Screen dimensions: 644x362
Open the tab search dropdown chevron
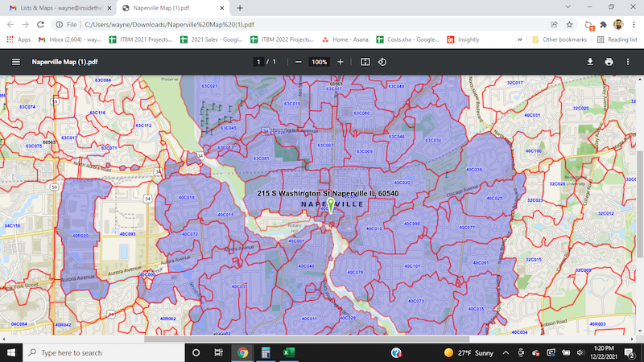click(568, 7)
